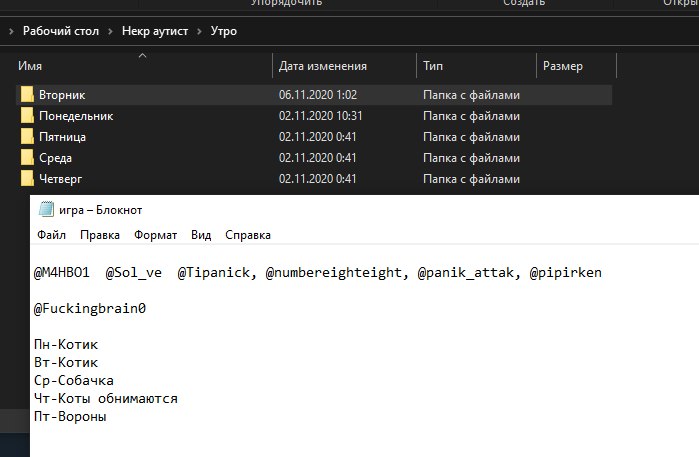Place cursor on @panik_attak in Notepad

[465, 272]
